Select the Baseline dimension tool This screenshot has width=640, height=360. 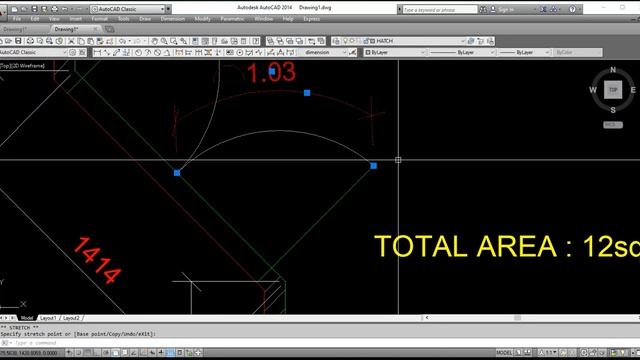click(188, 52)
